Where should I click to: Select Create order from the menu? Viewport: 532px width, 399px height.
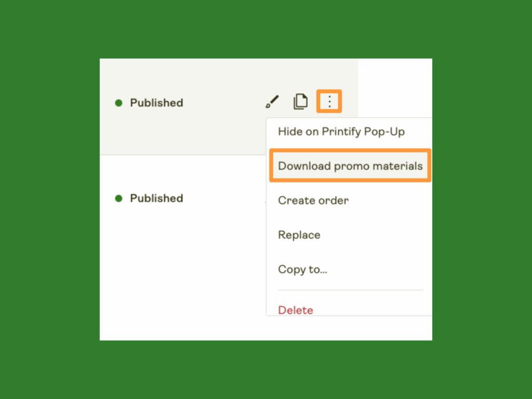pyautogui.click(x=313, y=201)
